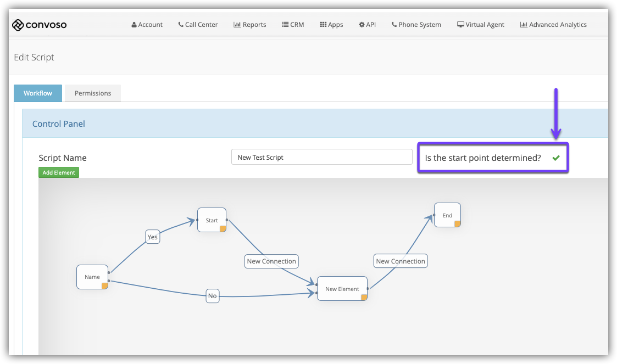Open the Virtual Agent menu
This screenshot has width=617, height=364.
tap(480, 25)
